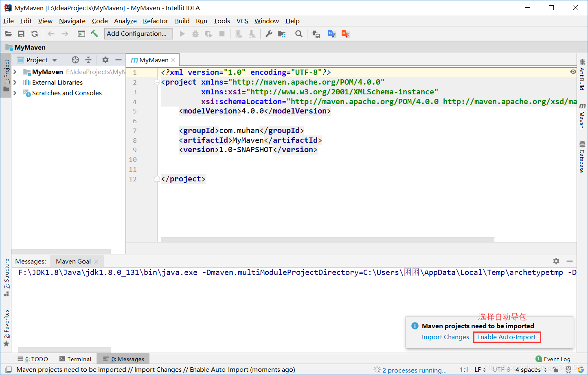The width and height of the screenshot is (588, 375).
Task: Click the Debug bug icon
Action: 195,34
